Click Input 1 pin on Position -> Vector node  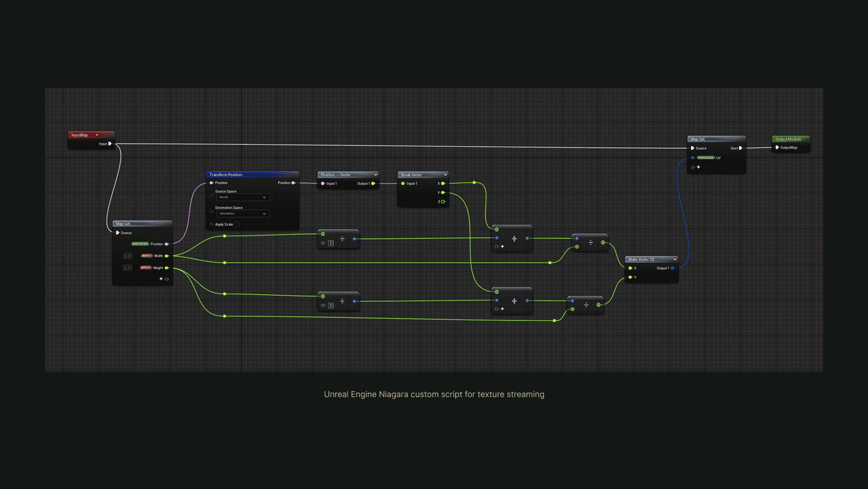click(323, 183)
